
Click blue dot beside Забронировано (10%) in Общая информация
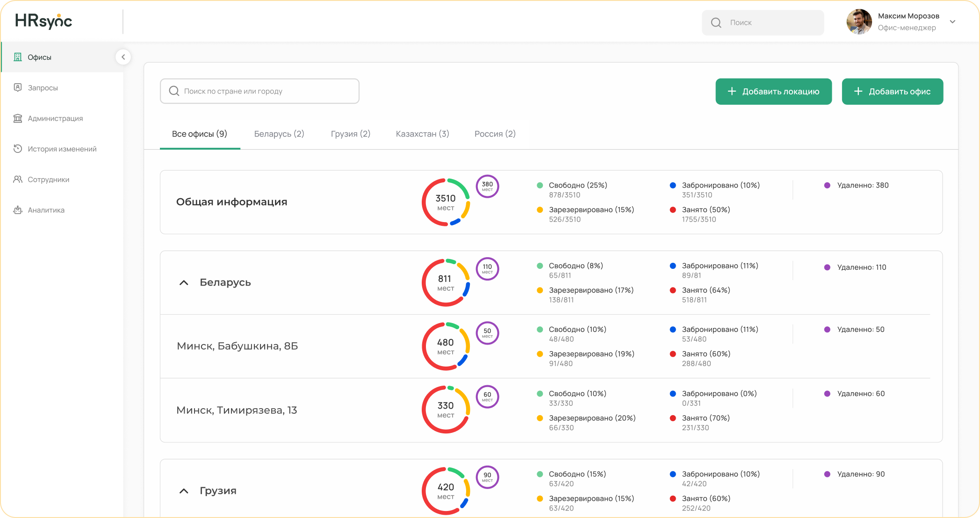(x=673, y=185)
